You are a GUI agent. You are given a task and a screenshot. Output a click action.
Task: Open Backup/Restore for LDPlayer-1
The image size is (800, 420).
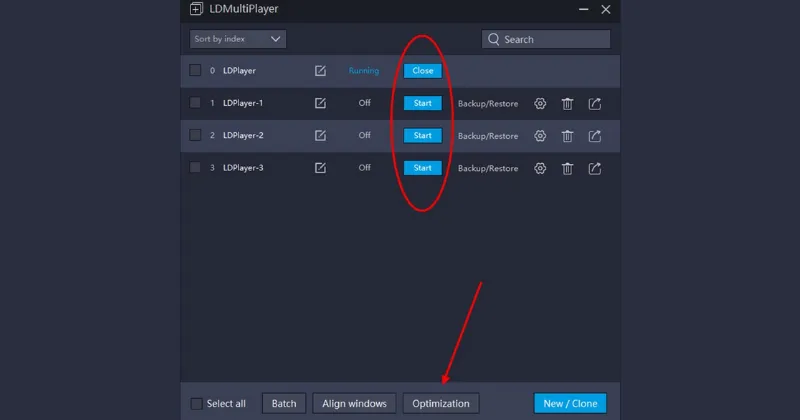point(488,103)
